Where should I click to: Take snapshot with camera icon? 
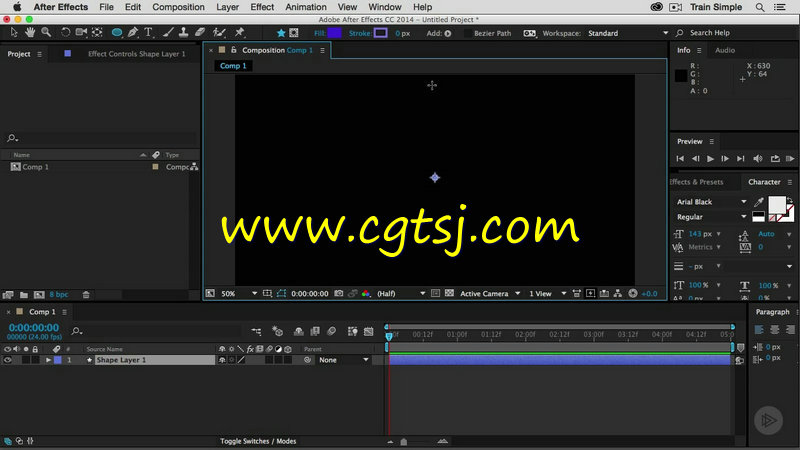[338, 293]
